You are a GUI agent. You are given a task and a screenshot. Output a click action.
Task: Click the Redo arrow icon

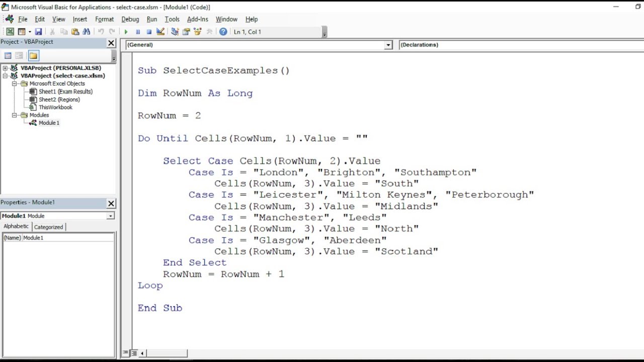pos(112,32)
